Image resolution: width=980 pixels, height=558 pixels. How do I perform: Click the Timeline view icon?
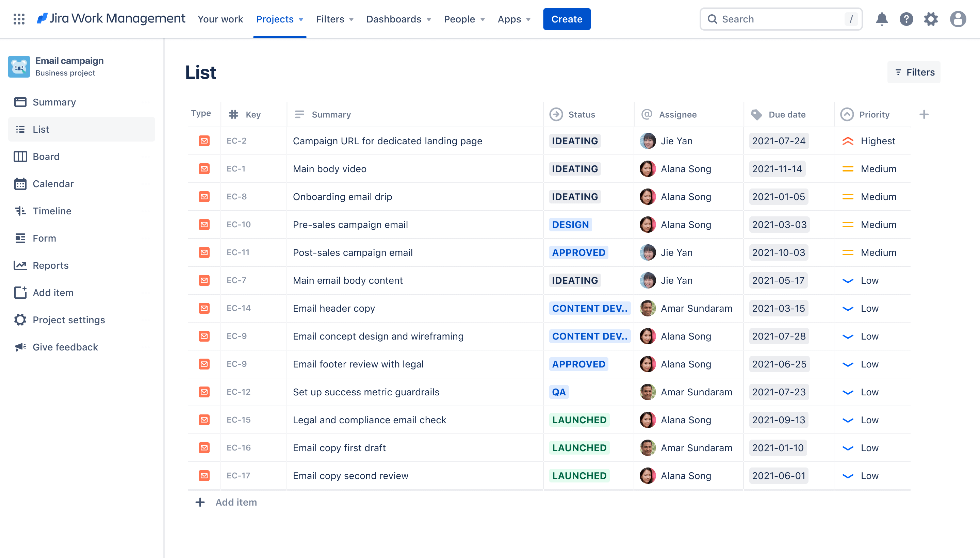(x=19, y=210)
